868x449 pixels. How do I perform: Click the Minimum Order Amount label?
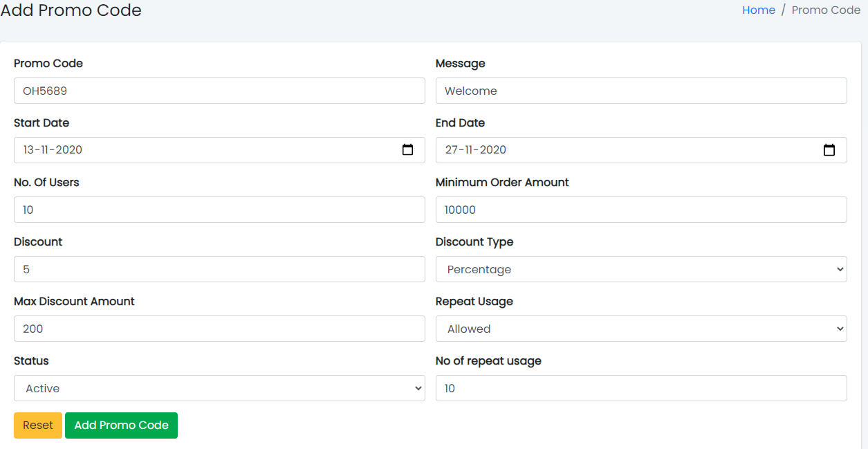point(502,183)
